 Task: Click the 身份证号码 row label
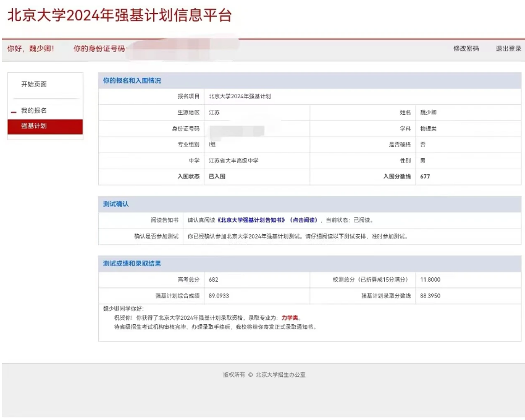click(x=186, y=128)
